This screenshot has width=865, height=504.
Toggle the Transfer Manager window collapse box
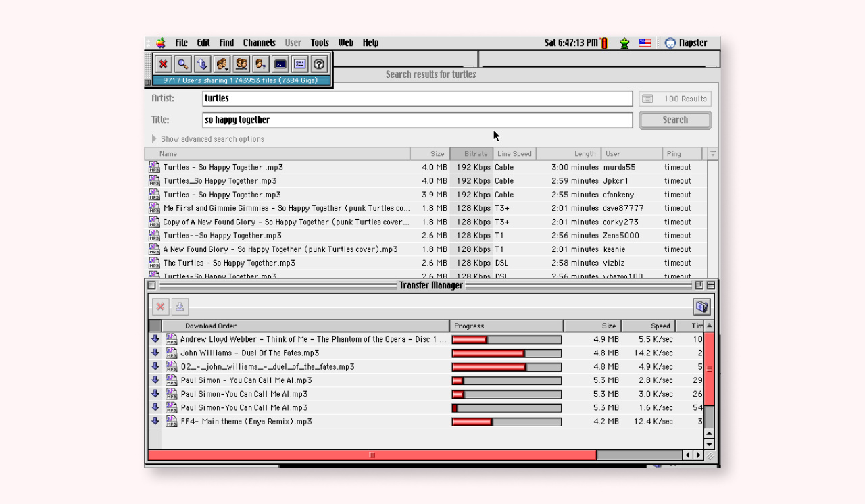point(710,286)
